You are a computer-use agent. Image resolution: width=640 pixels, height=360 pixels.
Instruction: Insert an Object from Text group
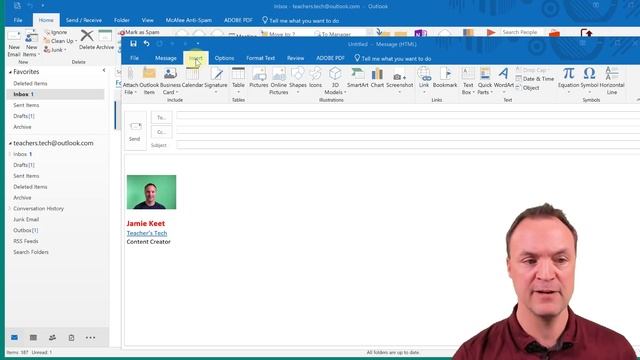click(527, 88)
